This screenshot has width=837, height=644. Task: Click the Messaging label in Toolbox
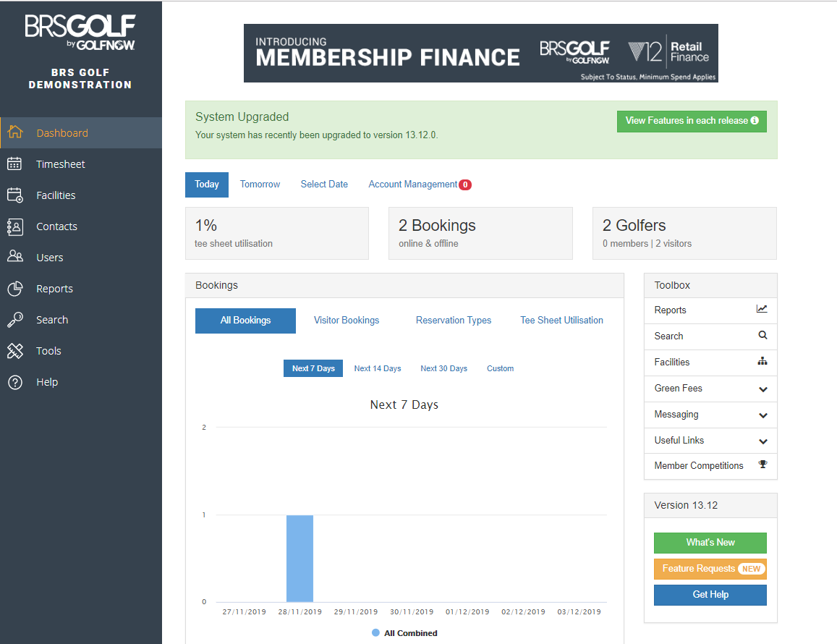pos(676,415)
